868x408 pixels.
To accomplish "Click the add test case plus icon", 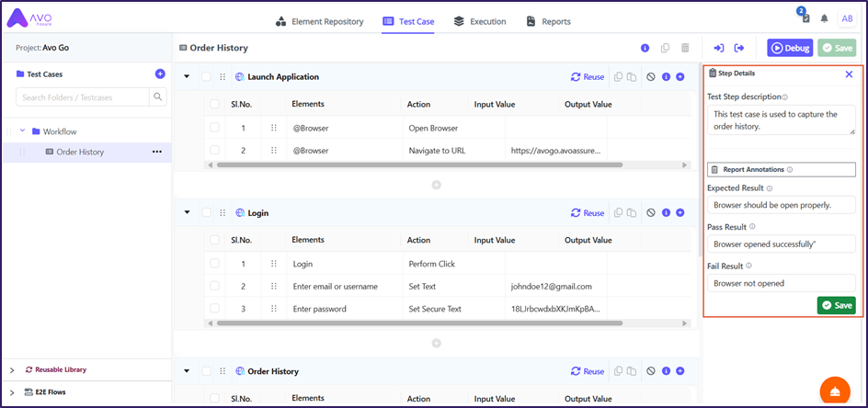I will 160,74.
